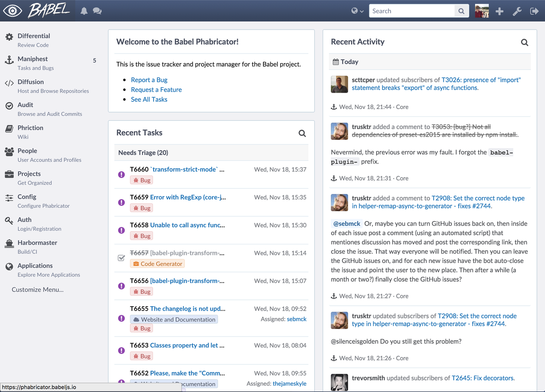Click the plus quick-create icon

click(500, 11)
